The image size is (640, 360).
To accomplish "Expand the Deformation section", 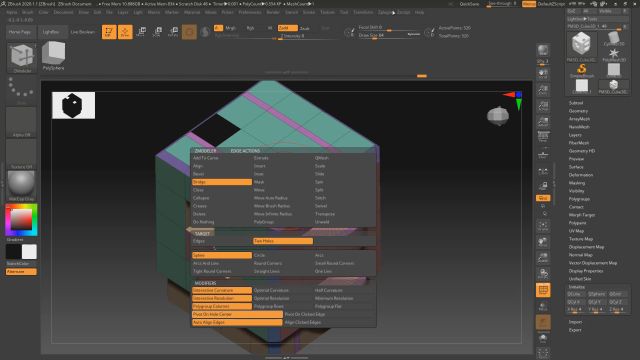I will click(580, 175).
